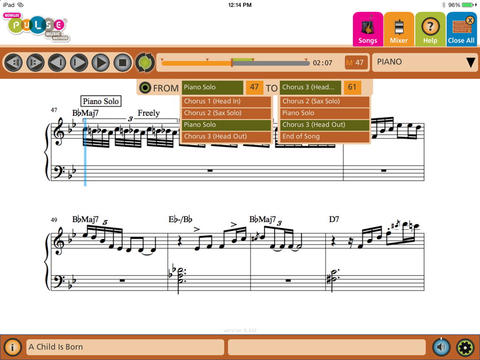
Task: Toggle the FROM loop radio button
Action: (145, 88)
